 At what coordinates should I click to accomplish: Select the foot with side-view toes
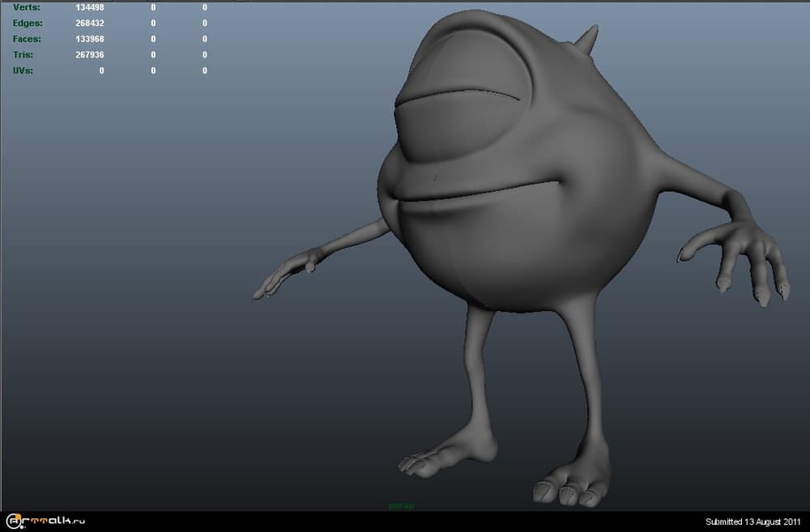[446, 455]
